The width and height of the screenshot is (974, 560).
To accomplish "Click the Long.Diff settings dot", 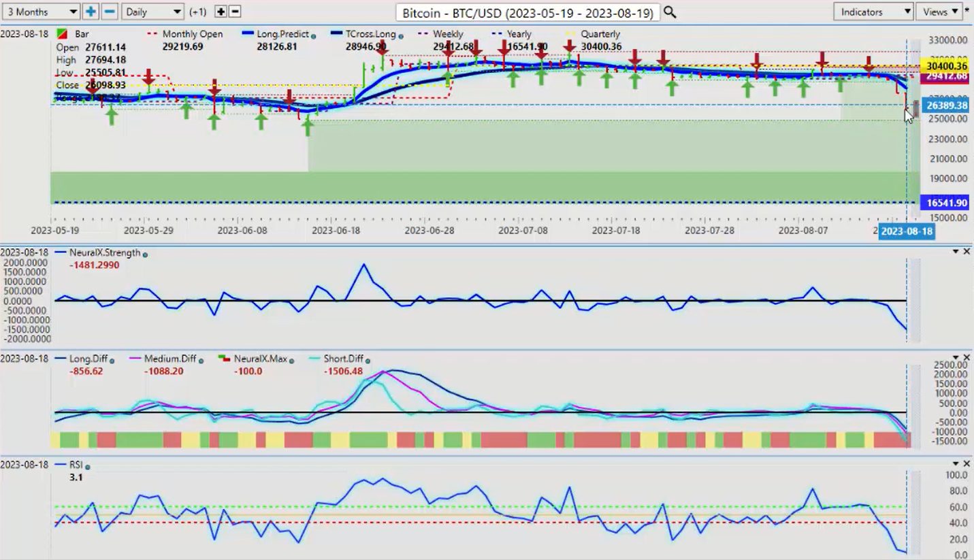I will tap(112, 360).
